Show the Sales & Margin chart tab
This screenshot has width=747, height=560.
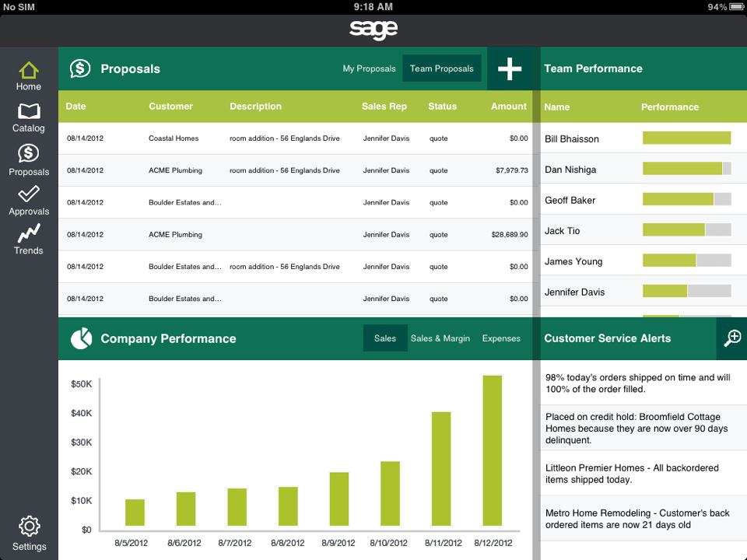[x=440, y=338]
